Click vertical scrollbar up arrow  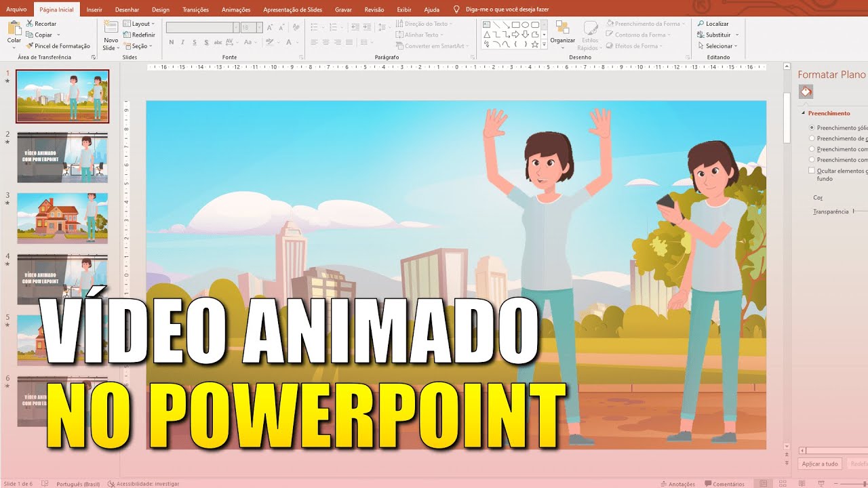coord(787,68)
